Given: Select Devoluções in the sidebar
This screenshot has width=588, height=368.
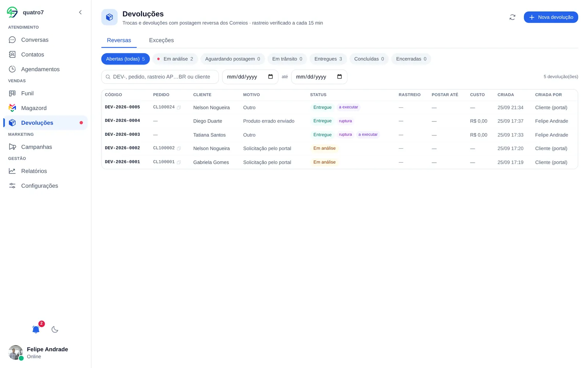Looking at the screenshot, I should 45,123.
